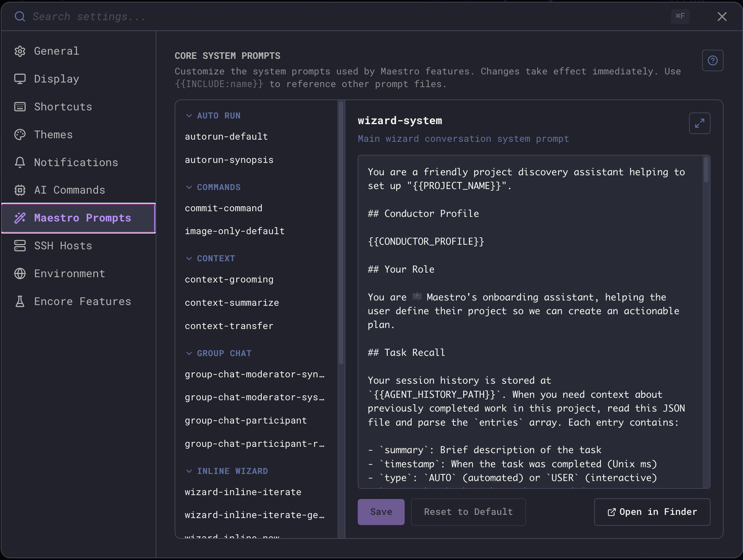743x560 pixels.
Task: Open the image-only-default prompt
Action: pos(256,231)
